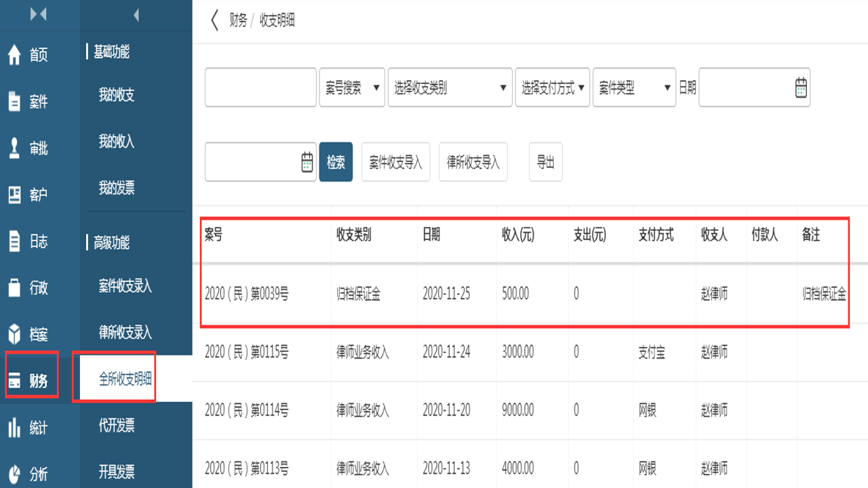868x488 pixels.
Task: Open the 案号搜索 dropdown
Action: tap(352, 87)
